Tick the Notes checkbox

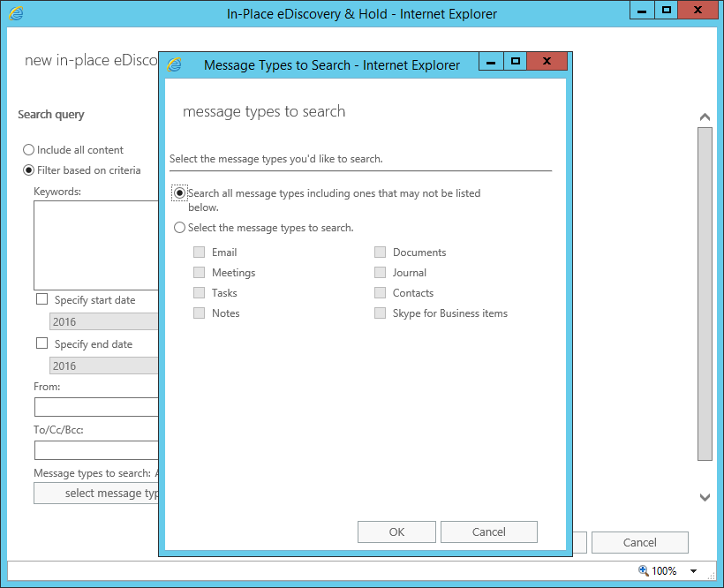click(x=199, y=313)
